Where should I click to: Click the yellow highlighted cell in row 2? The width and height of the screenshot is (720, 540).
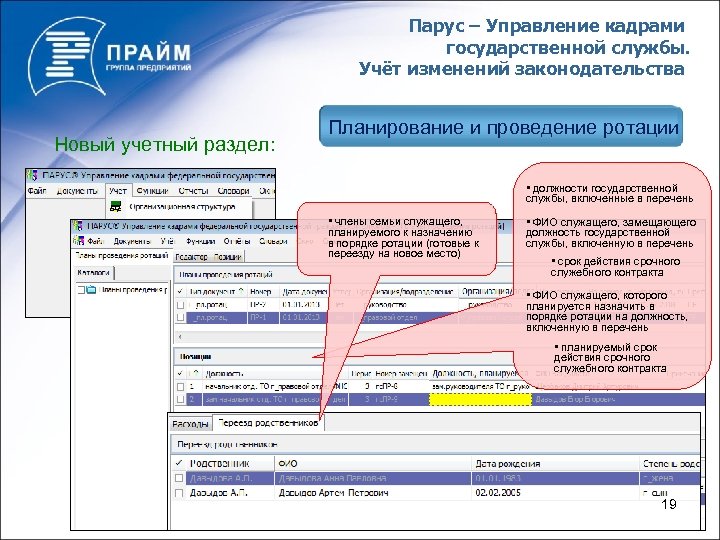[x=480, y=399]
